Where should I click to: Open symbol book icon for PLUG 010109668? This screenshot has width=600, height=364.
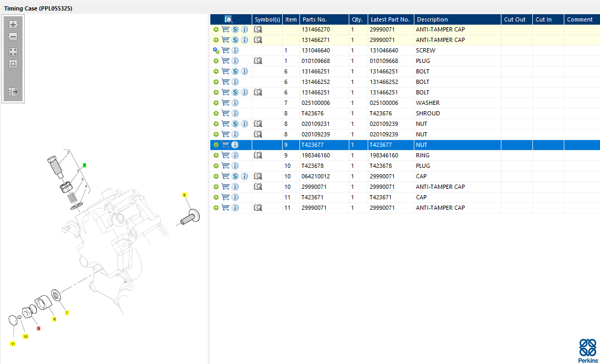[258, 61]
